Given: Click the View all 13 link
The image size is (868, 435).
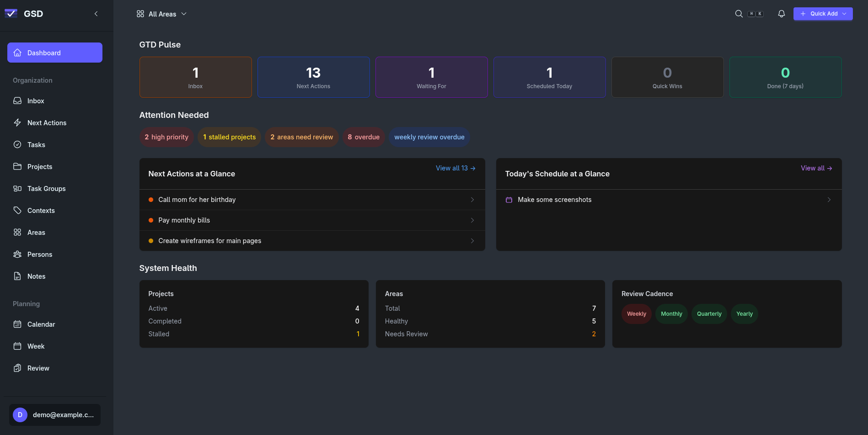Looking at the screenshot, I should coord(455,168).
